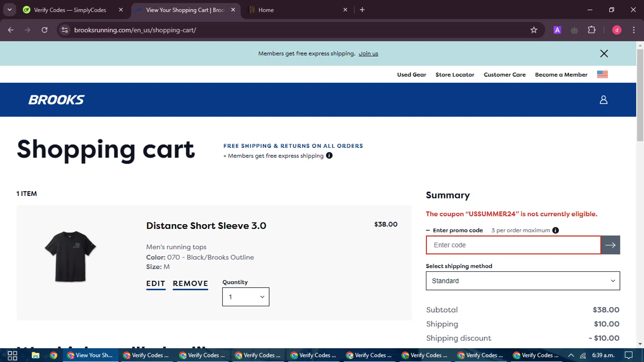
Task: Open the Select shipping method dropdown
Action: (523, 281)
